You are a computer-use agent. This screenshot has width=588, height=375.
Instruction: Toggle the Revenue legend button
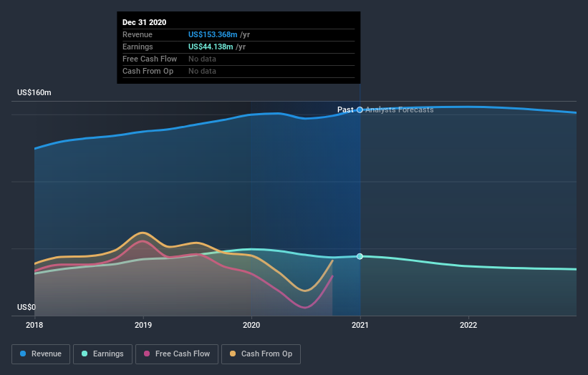pyautogui.click(x=41, y=354)
